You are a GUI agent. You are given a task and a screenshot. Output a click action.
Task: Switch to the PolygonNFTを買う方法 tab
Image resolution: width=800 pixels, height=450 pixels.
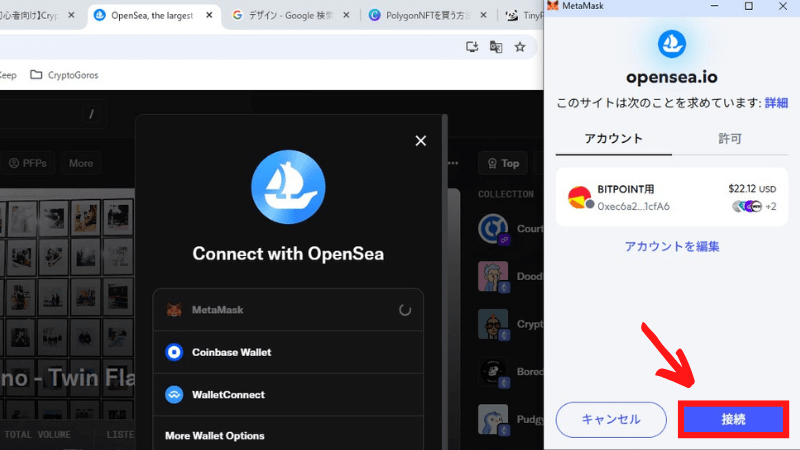[428, 15]
